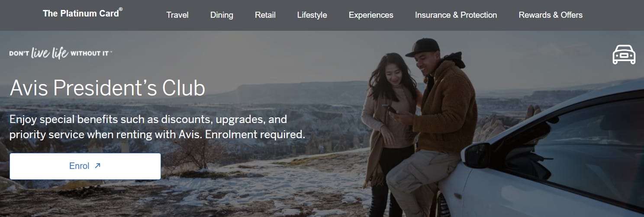The width and height of the screenshot is (644, 217).
Task: Go to the Lifestyle section
Action: click(x=312, y=15)
